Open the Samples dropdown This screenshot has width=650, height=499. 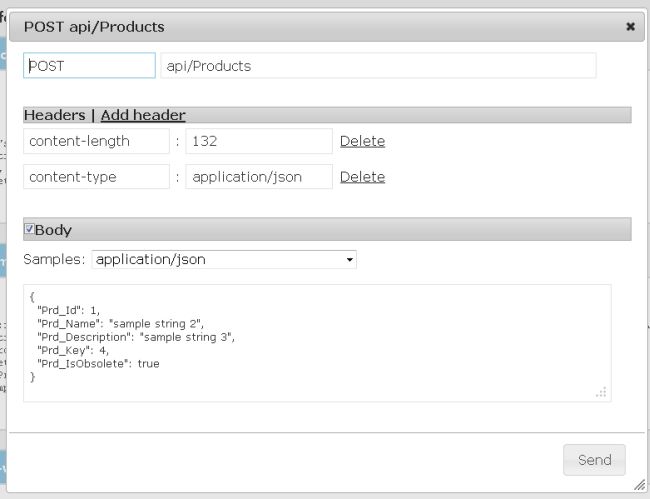(224, 259)
